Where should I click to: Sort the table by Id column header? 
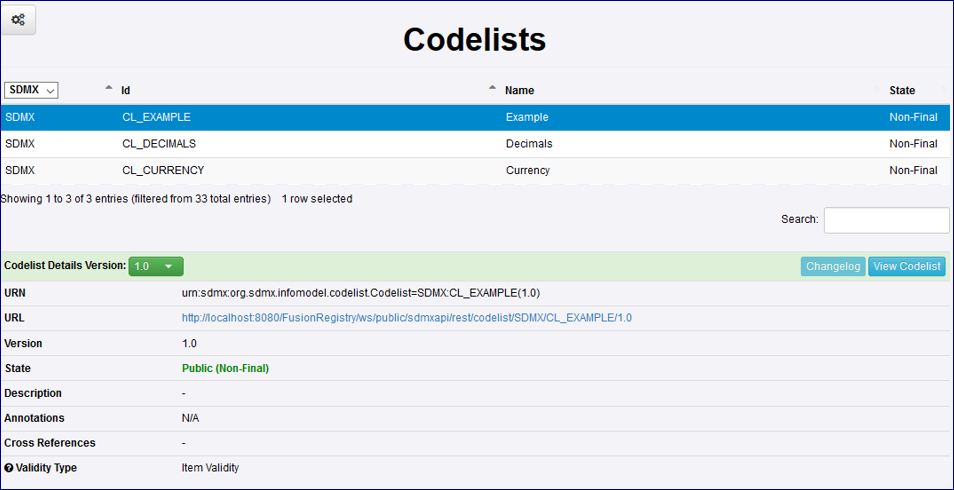[x=126, y=91]
